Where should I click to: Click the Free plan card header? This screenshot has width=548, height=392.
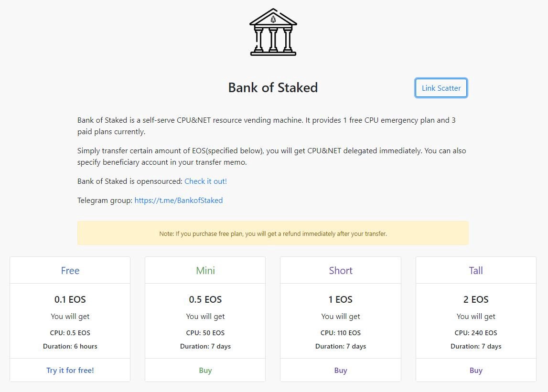pos(70,270)
